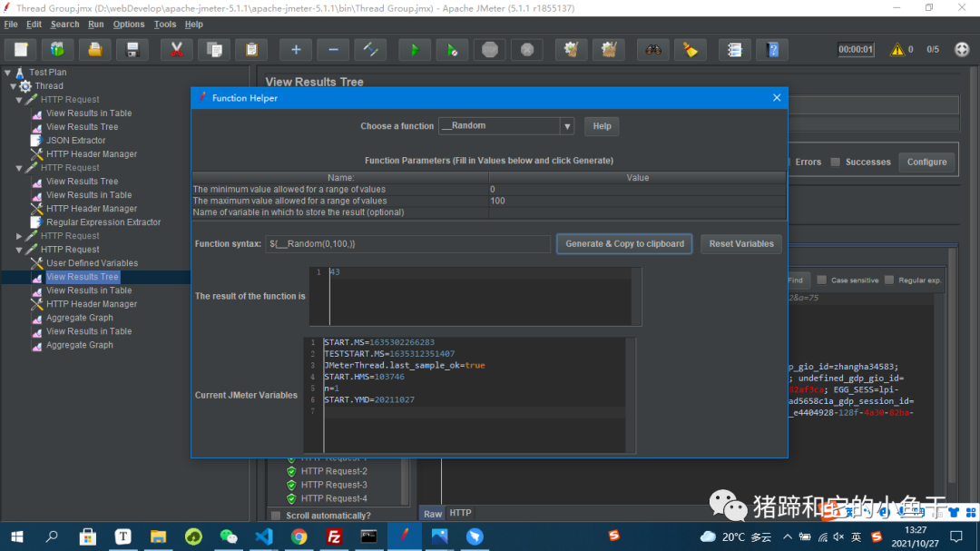Click the Help question mark toolbar icon
The width and height of the screenshot is (980, 551).
click(x=773, y=49)
